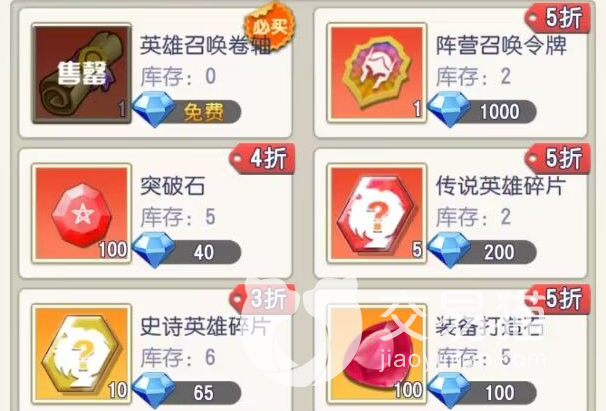Buy legendary fragments for 200 diamonds
This screenshot has width=606, height=411.
482,252
